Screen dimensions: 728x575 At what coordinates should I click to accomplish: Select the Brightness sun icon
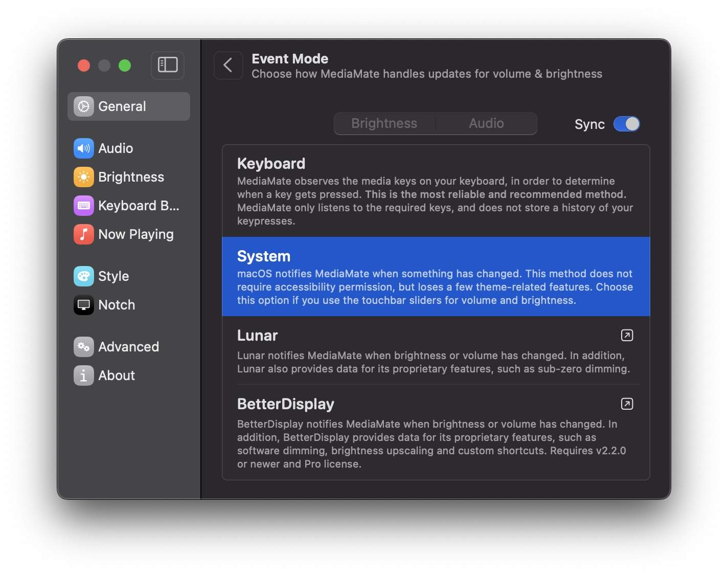click(x=84, y=177)
